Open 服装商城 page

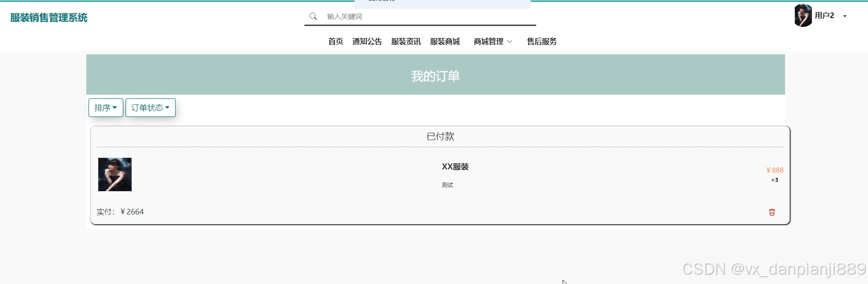pyautogui.click(x=445, y=41)
